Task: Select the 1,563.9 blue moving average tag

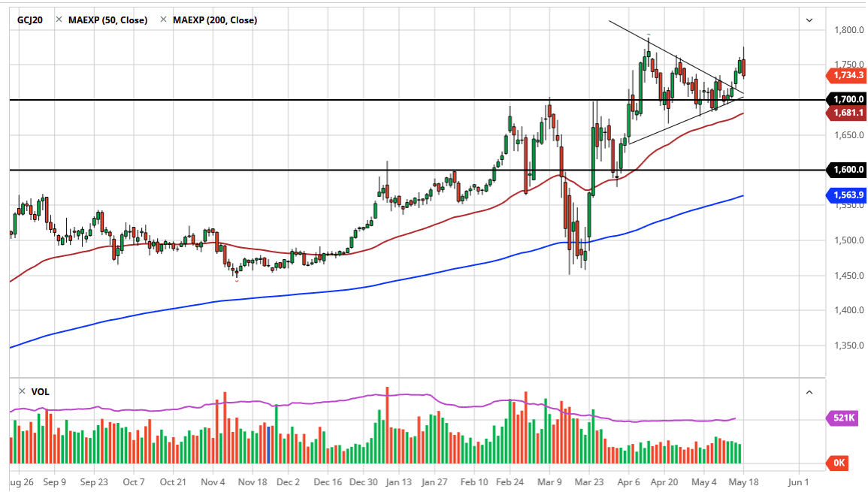Action: pyautogui.click(x=845, y=195)
